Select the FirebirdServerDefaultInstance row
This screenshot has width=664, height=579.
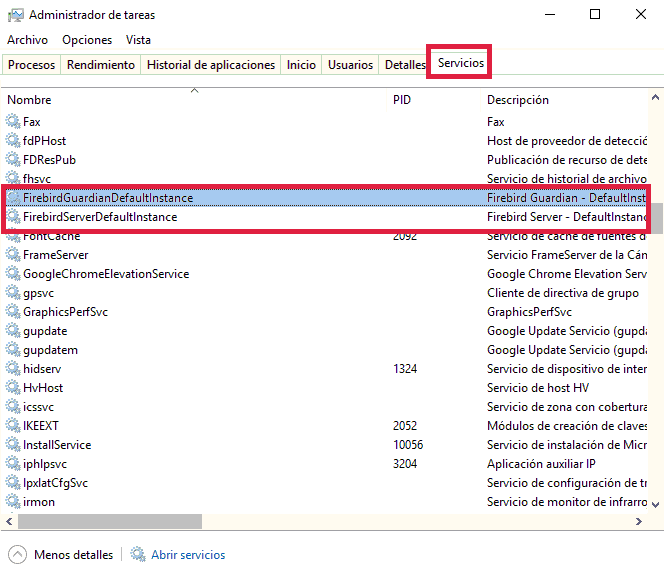(100, 217)
